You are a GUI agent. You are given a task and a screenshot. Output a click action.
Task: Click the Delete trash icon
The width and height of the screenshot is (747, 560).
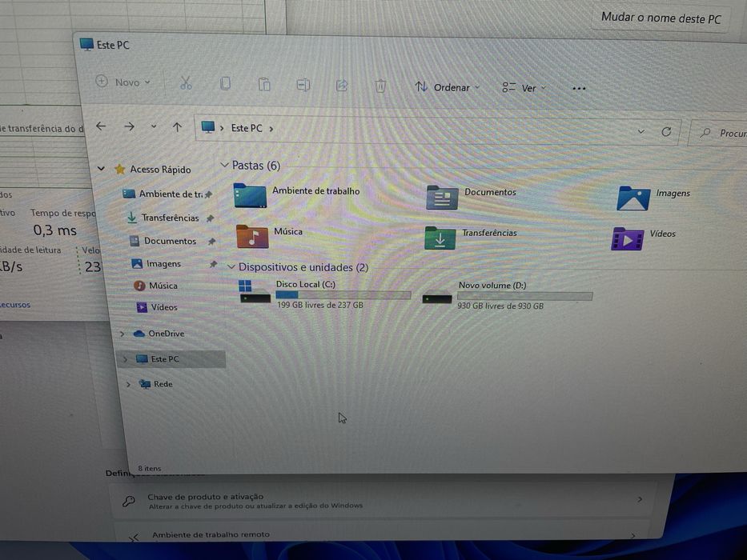click(x=380, y=86)
